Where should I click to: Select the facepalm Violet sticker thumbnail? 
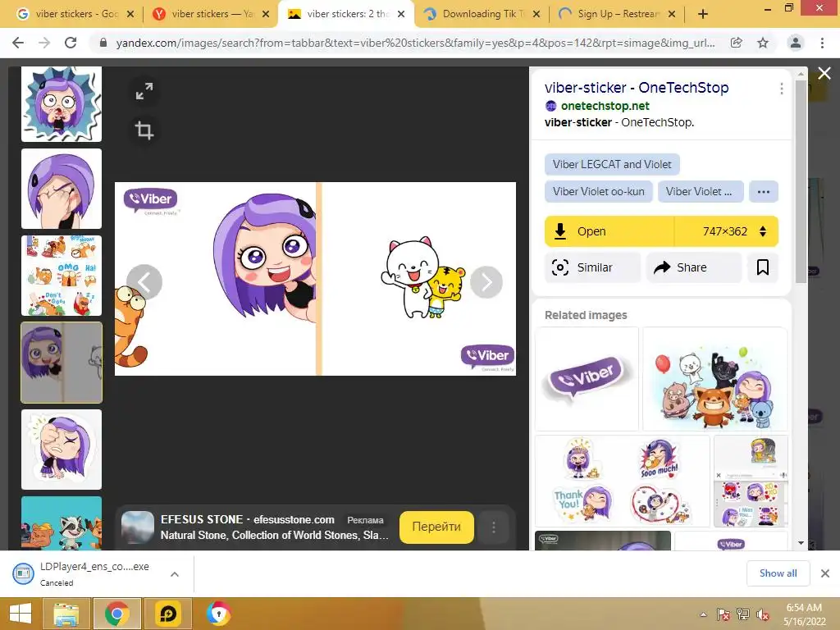tap(62, 189)
